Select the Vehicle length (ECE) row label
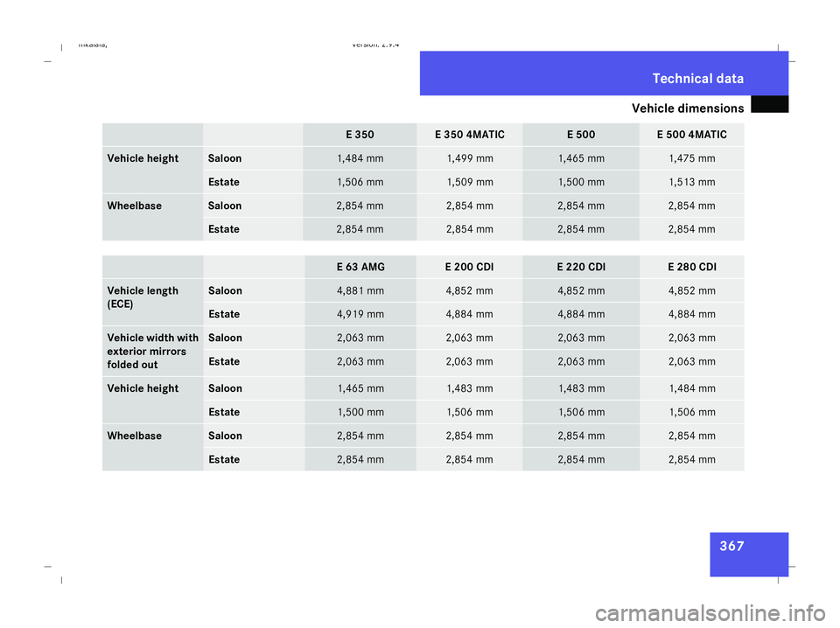This screenshot has height=628, width=840. (x=143, y=297)
